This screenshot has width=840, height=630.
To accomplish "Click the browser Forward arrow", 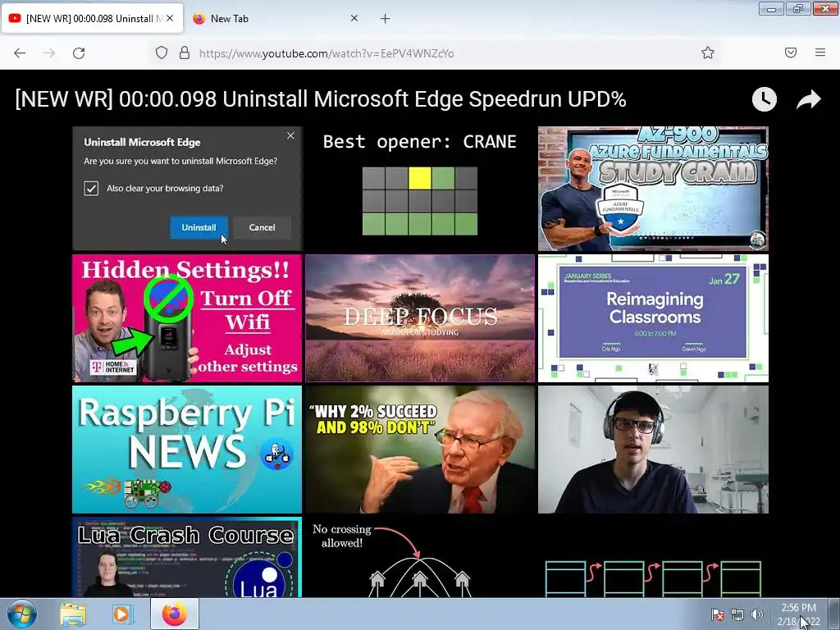I will (x=49, y=53).
